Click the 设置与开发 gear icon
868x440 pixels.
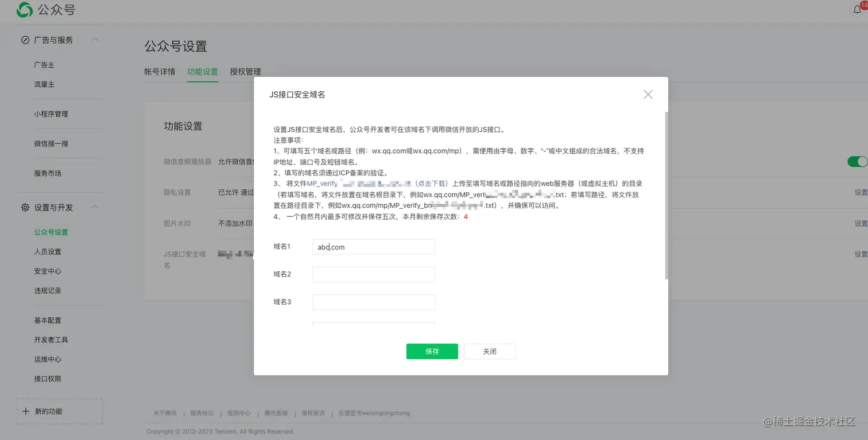tap(25, 208)
